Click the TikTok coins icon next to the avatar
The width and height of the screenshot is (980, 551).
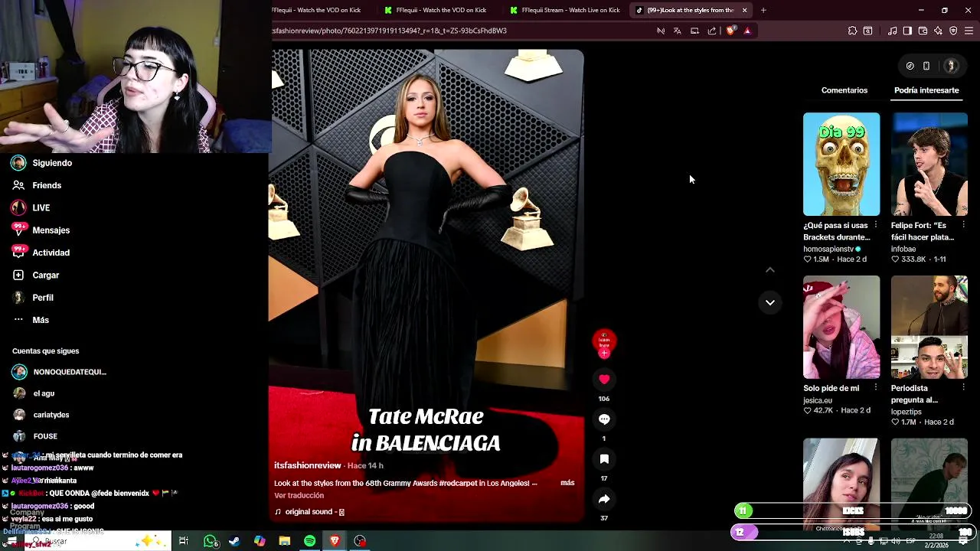pos(910,66)
